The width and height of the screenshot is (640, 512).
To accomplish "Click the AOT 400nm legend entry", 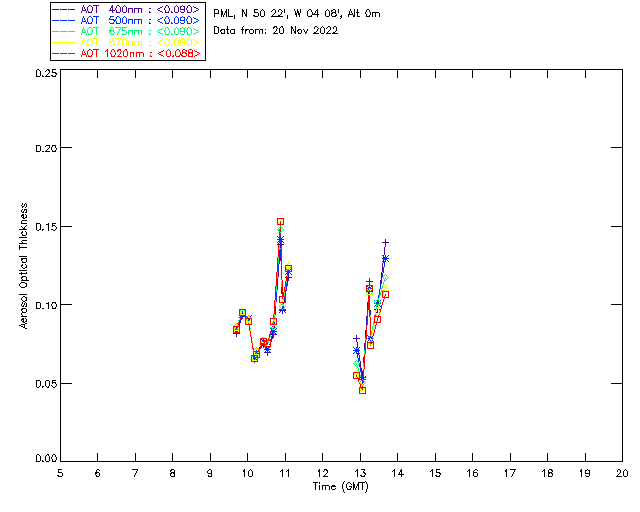I will click(126, 9).
